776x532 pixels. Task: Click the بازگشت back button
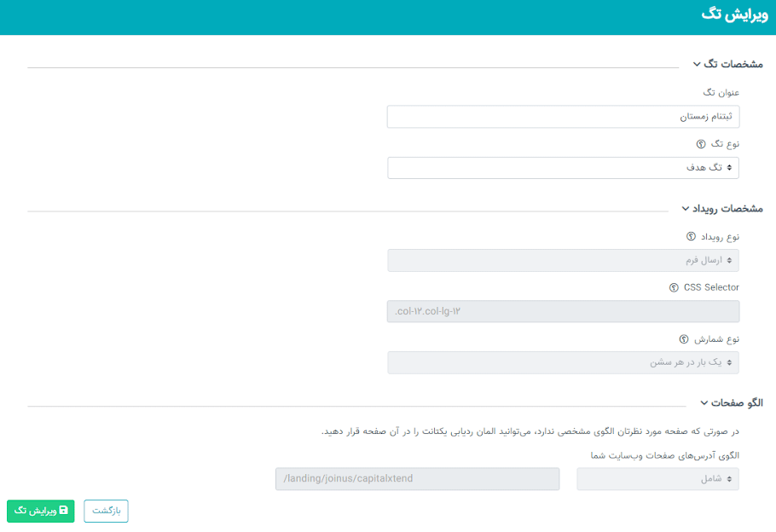click(106, 511)
